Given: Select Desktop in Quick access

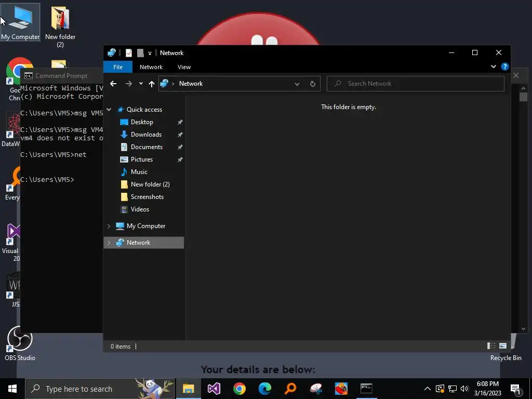Looking at the screenshot, I should 142,122.
